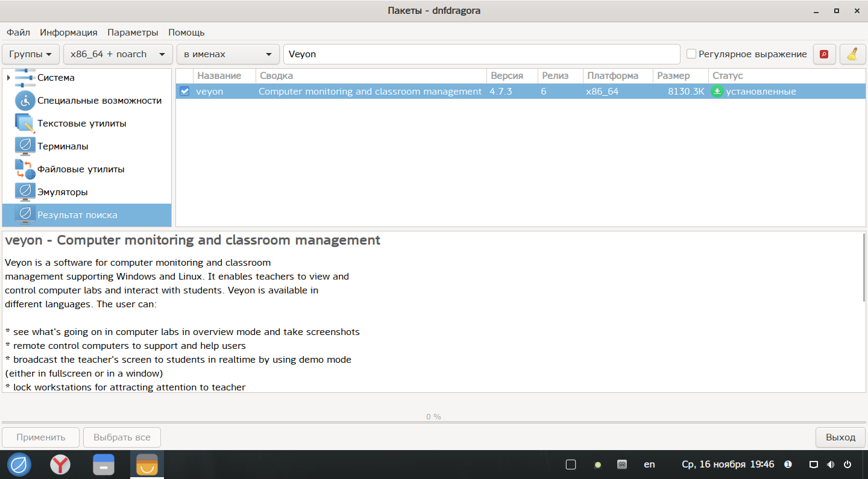Image resolution: width=868 pixels, height=479 pixels.
Task: Switch keyboard layout via en indicator
Action: tap(649, 465)
